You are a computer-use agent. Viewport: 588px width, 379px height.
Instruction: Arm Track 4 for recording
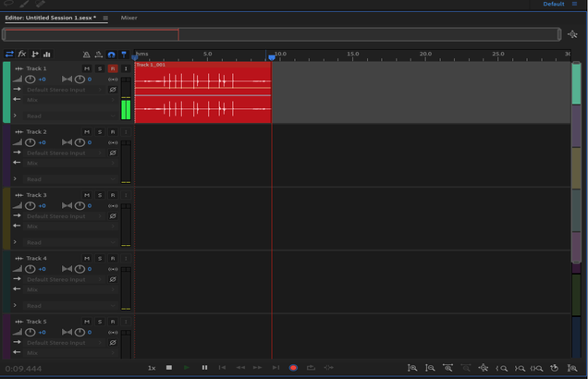[x=113, y=259]
